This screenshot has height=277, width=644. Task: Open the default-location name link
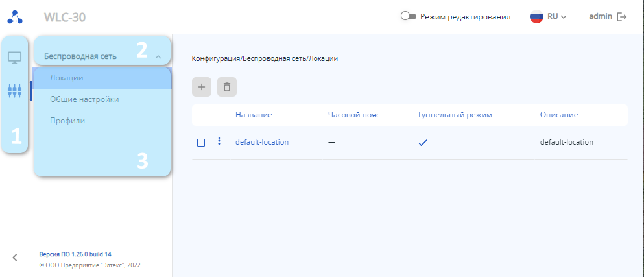click(x=262, y=142)
